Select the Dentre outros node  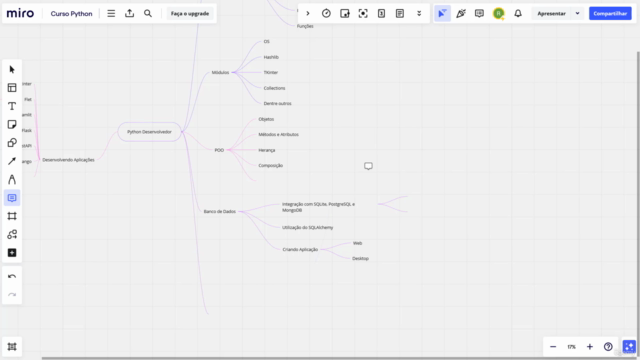pos(278,103)
